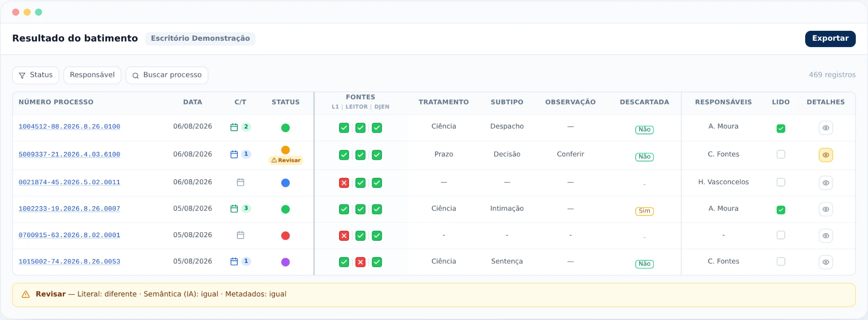This screenshot has height=320, width=868.
Task: Click gray calendar icon in row 0700915-63.2026.8.02.0001
Action: click(241, 235)
